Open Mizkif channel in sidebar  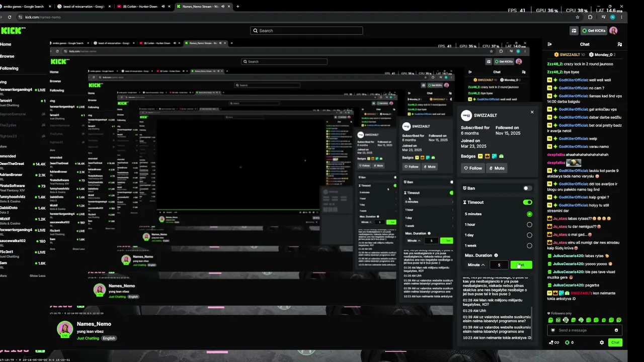coord(23,220)
